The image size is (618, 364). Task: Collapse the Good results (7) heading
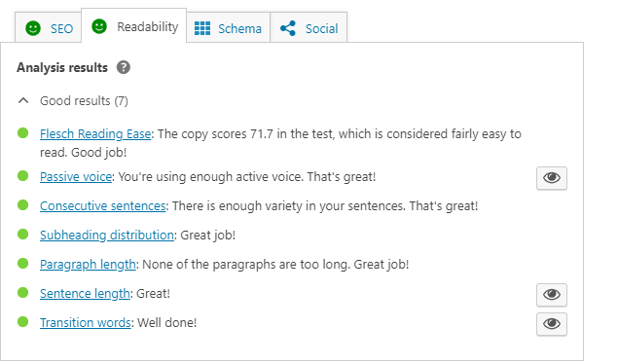[84, 101]
